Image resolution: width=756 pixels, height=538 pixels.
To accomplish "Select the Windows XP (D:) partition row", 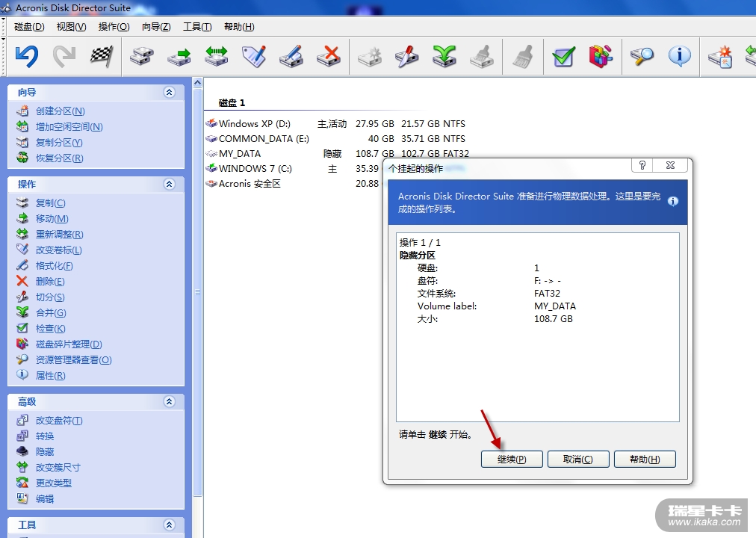I will 335,124.
